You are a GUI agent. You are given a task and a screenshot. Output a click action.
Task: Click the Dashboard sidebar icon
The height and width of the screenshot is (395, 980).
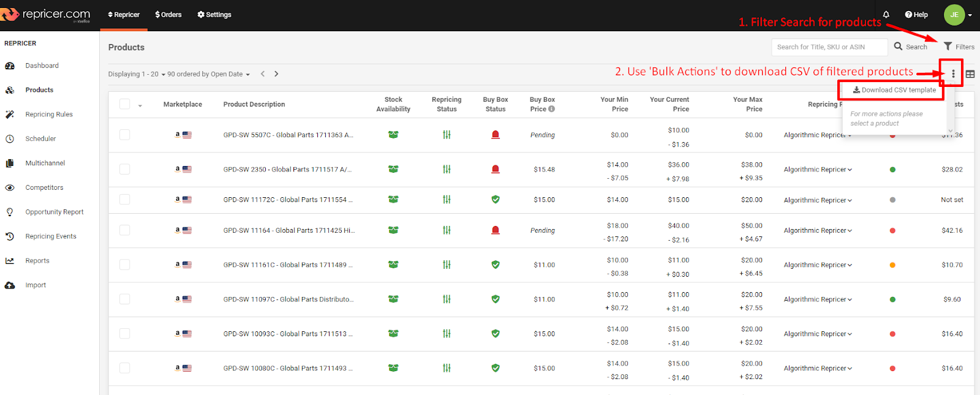point(10,66)
